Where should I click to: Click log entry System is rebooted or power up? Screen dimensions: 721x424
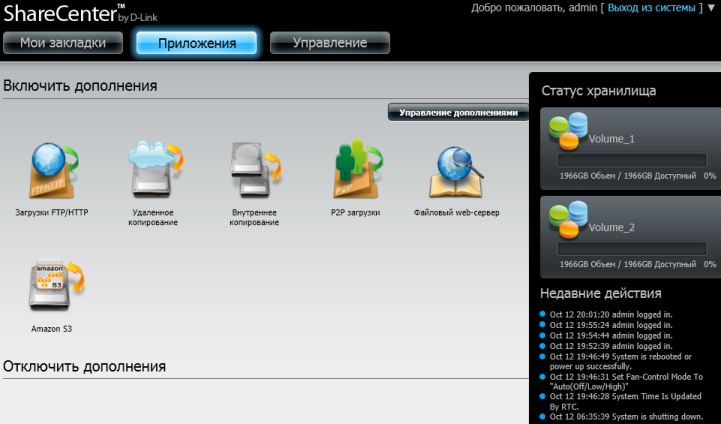620,361
